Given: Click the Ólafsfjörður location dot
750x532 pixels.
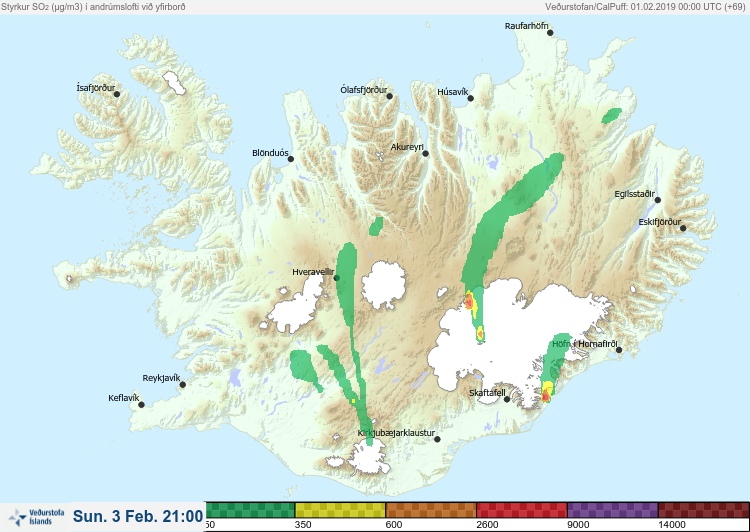Looking at the screenshot, I should pos(390,96).
